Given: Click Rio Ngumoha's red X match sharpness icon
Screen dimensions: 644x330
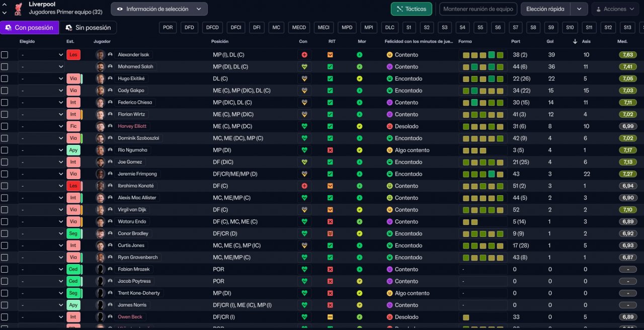Looking at the screenshot, I should tap(330, 150).
